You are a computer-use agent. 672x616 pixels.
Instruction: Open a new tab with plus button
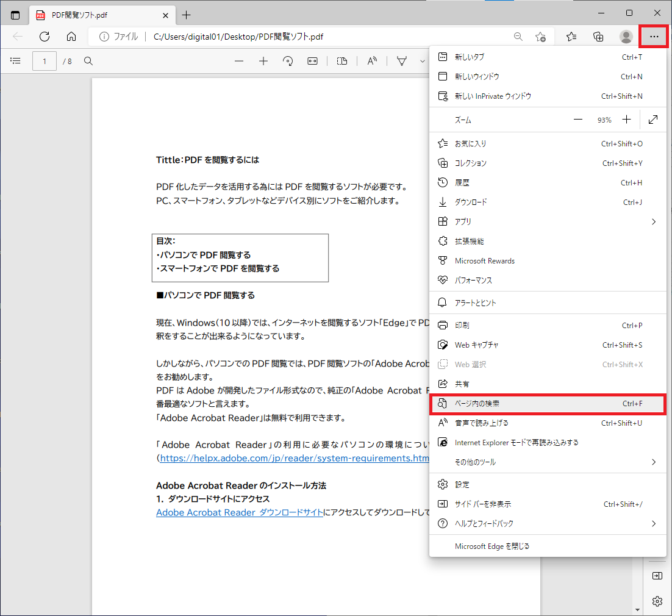pos(186,15)
